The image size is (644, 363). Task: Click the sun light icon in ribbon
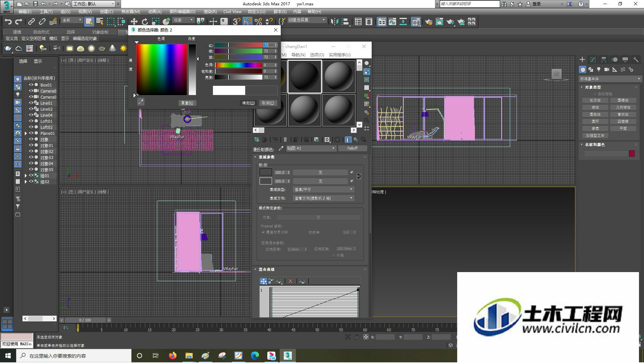123,48
